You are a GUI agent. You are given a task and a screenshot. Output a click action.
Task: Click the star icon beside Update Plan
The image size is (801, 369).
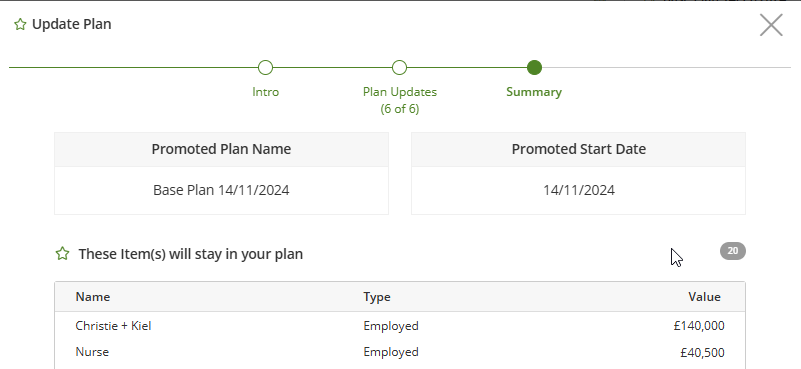[20, 25]
